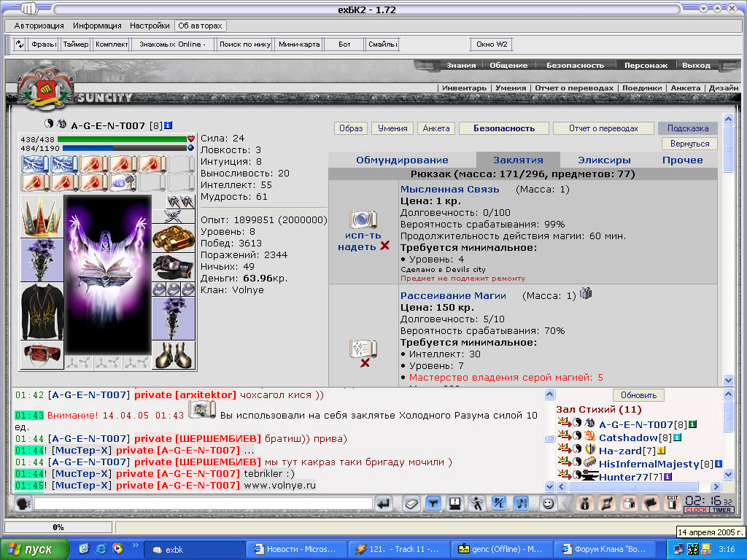Click the pink character figure icon

[585, 503]
